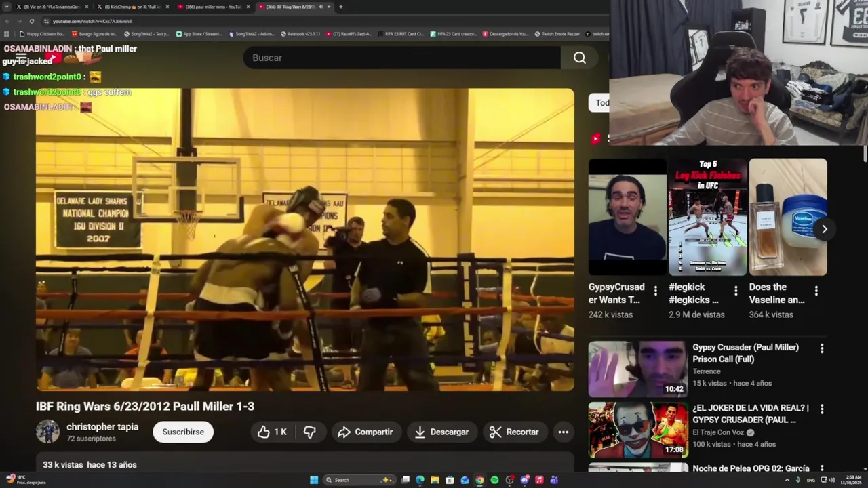Close the paul miller mma tab
This screenshot has width=868, height=488.
[x=248, y=7]
